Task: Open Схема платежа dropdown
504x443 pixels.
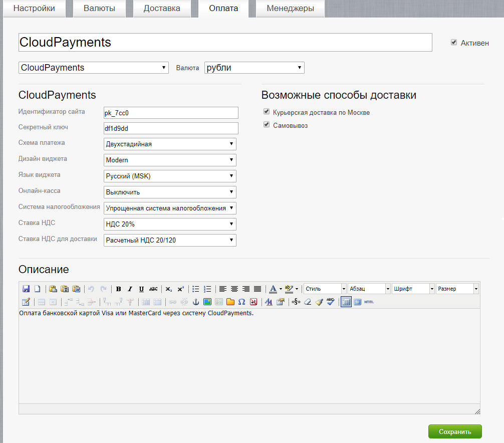Action: [x=170, y=144]
